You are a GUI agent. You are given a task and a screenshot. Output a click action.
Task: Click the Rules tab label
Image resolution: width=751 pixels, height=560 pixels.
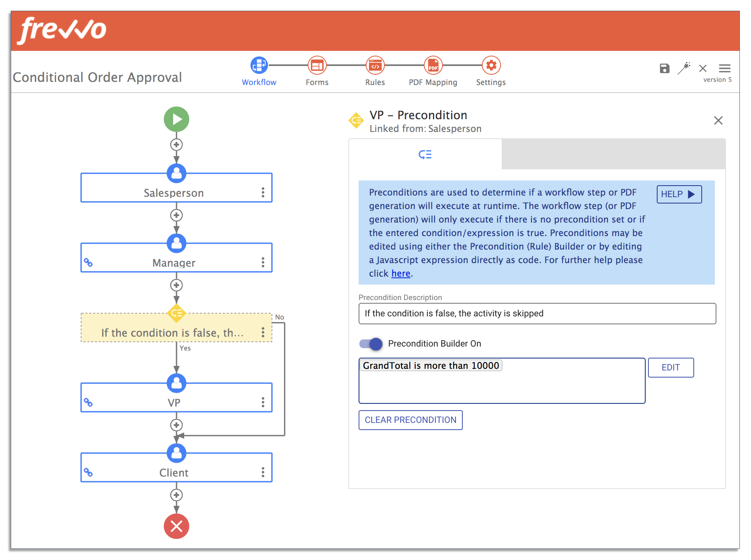click(375, 82)
